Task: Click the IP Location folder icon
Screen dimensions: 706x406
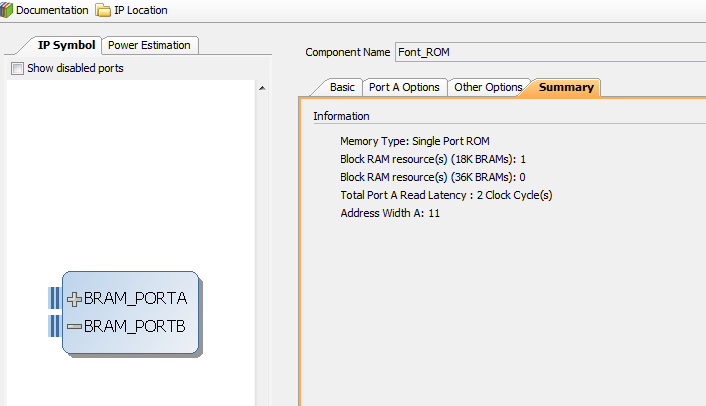Action: (103, 10)
